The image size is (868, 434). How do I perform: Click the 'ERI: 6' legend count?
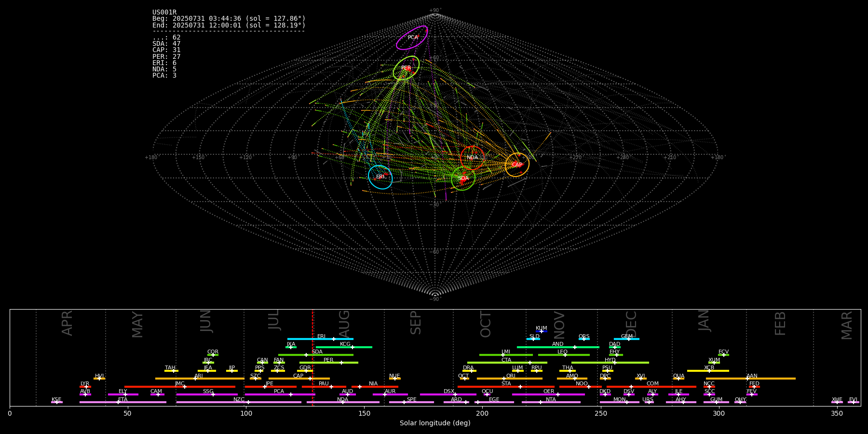click(x=164, y=63)
